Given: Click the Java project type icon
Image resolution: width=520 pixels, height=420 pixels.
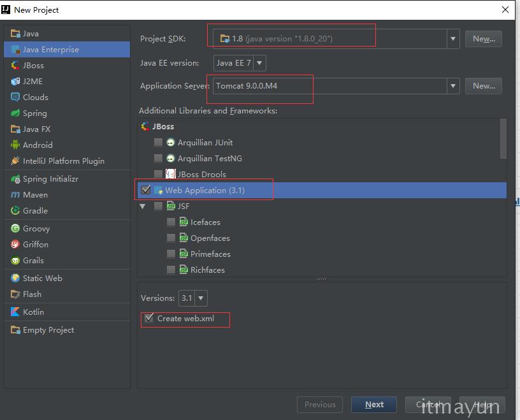Looking at the screenshot, I should [15, 34].
